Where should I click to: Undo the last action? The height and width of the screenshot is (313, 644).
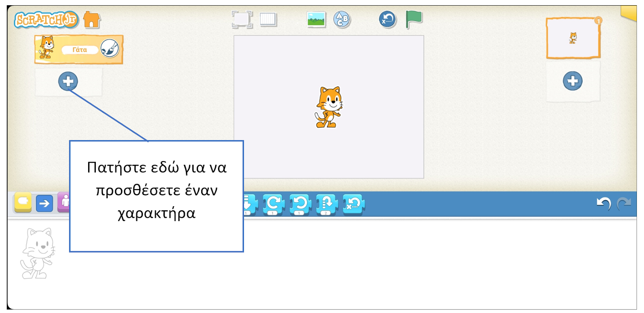604,203
